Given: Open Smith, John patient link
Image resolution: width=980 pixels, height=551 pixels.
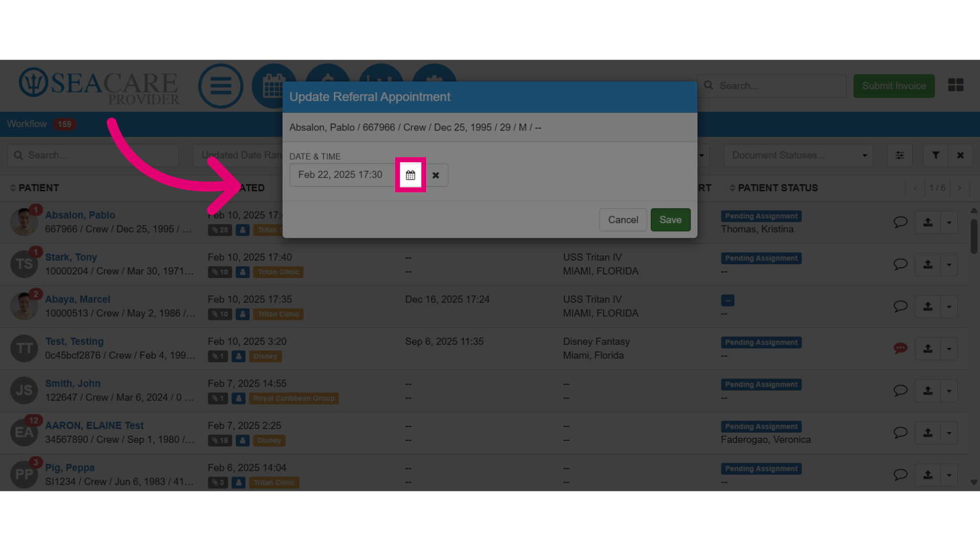Looking at the screenshot, I should (72, 383).
